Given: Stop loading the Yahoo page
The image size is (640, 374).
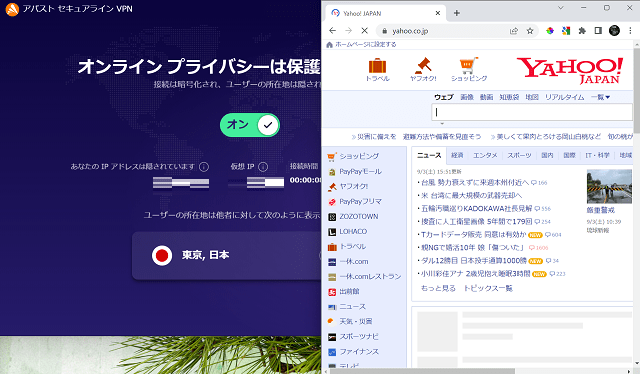Looking at the screenshot, I should [x=364, y=31].
